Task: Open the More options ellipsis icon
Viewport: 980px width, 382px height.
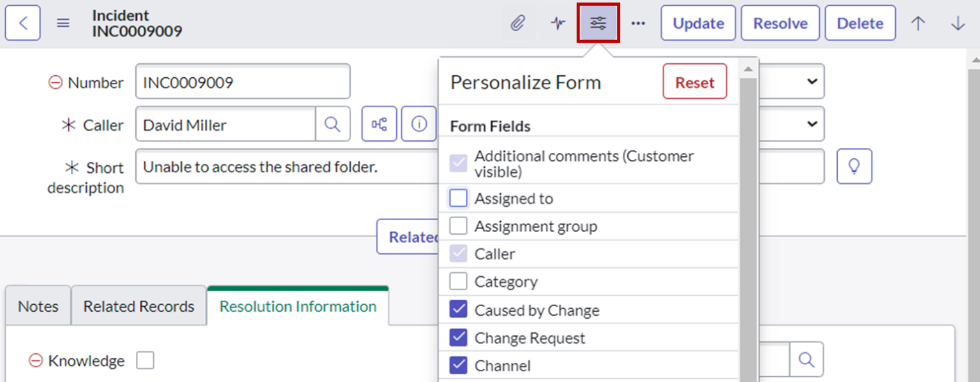Action: 638,22
